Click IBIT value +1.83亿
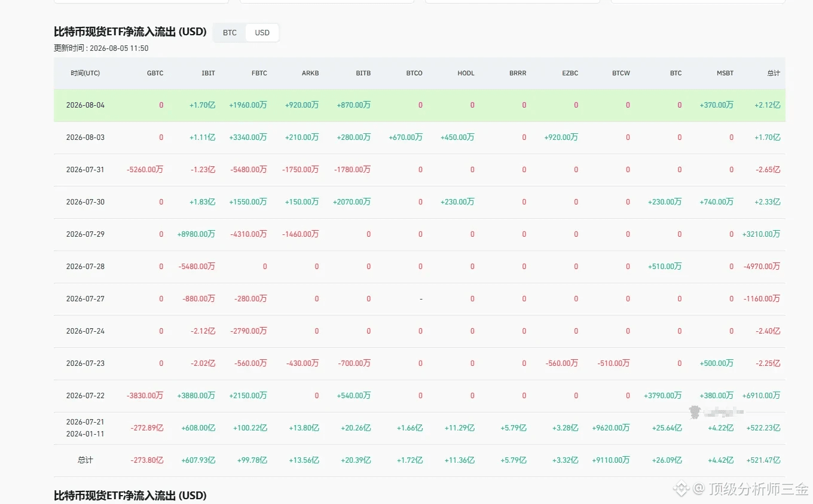Screen dimensions: 813x504 pyautogui.click(x=202, y=202)
